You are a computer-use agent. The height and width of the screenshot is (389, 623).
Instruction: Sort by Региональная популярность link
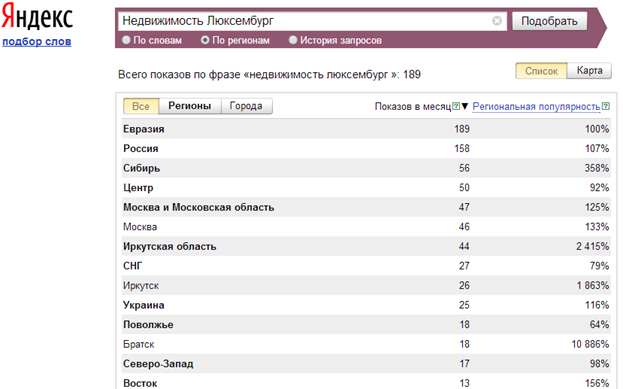(x=536, y=106)
